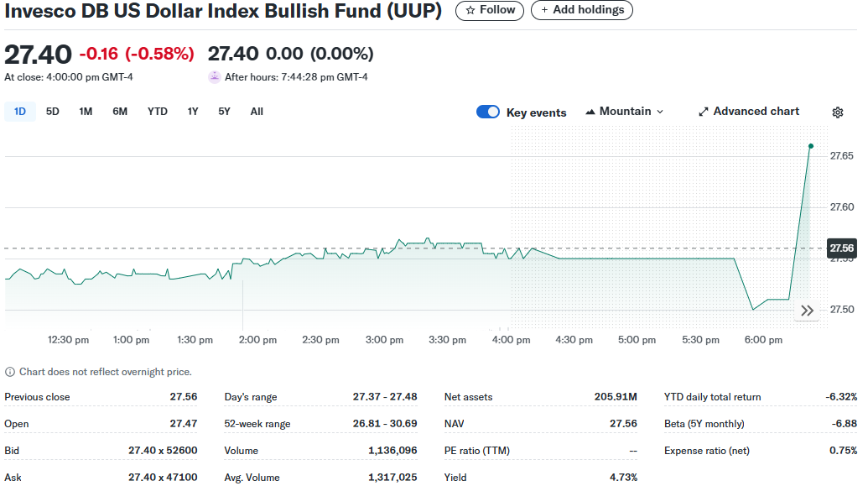868x486 pixels.
Task: Click the 4:00 pm axis label
Action: pos(511,340)
